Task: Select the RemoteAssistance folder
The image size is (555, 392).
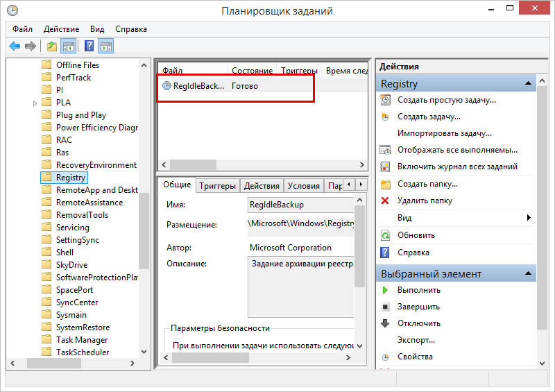Action: coord(89,202)
